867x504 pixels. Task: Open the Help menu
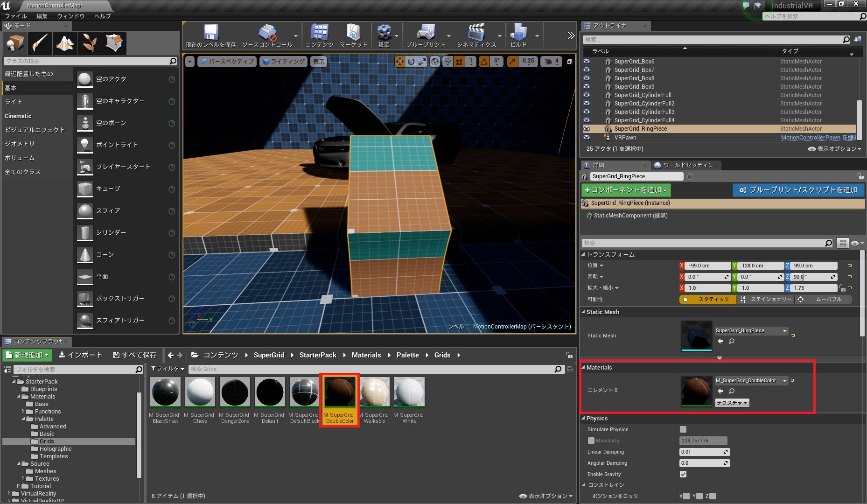tap(103, 16)
